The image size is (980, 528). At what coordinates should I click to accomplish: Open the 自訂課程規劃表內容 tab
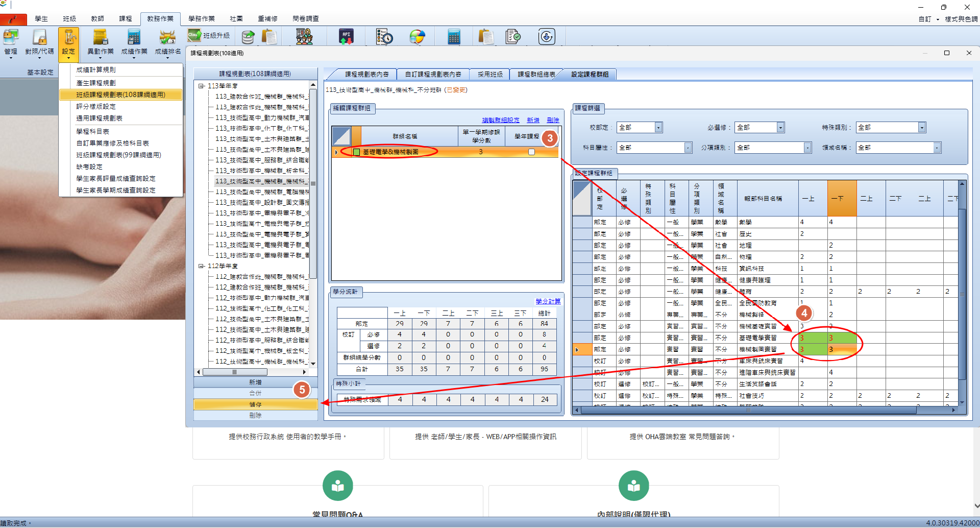click(x=433, y=75)
